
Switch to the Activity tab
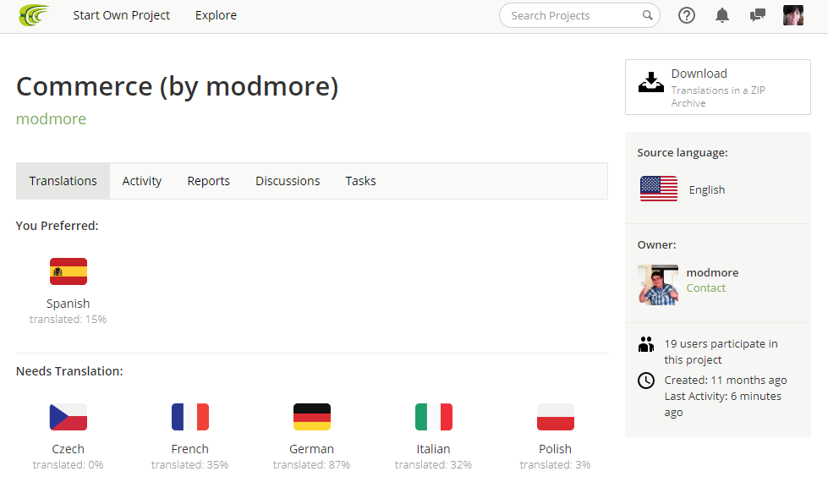141,181
